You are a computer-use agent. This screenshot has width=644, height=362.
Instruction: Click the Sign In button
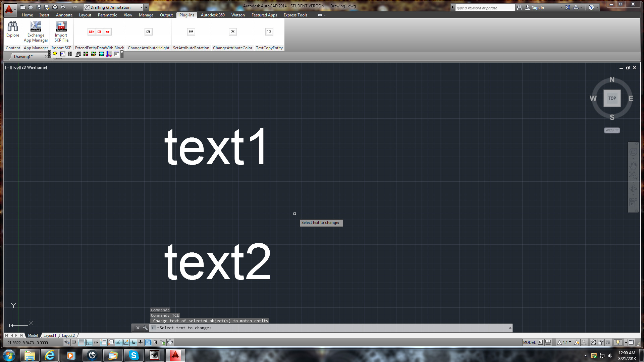pyautogui.click(x=538, y=7)
